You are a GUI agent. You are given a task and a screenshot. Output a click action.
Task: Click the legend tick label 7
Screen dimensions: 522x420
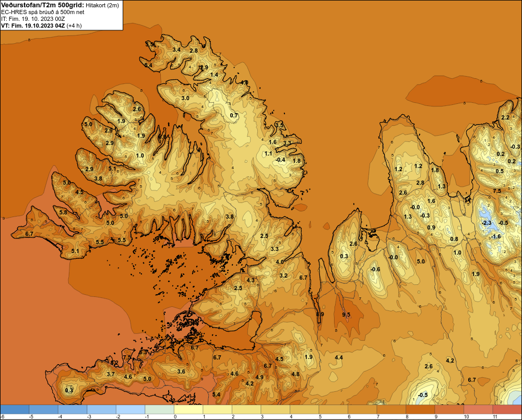[378, 417]
